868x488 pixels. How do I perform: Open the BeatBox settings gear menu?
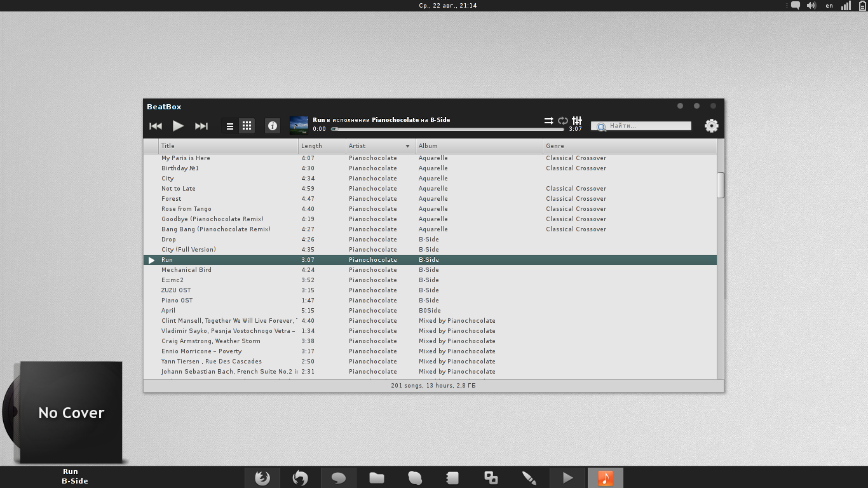point(712,126)
